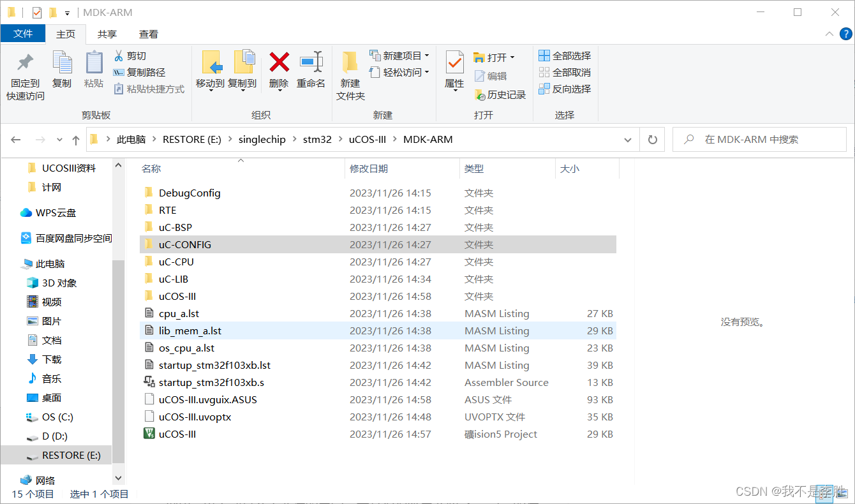Expand the Open (打开) dropdown
855x504 pixels.
(513, 57)
